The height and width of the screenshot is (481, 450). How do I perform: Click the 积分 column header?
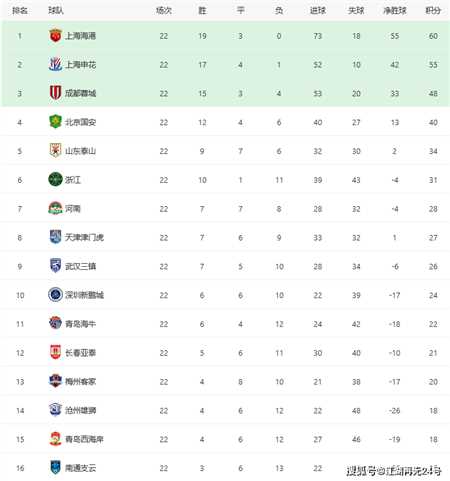433,10
